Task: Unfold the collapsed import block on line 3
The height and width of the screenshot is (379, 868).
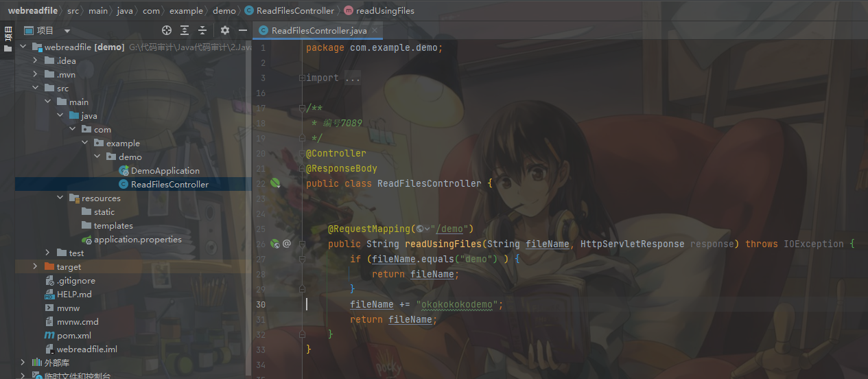Action: pos(302,78)
